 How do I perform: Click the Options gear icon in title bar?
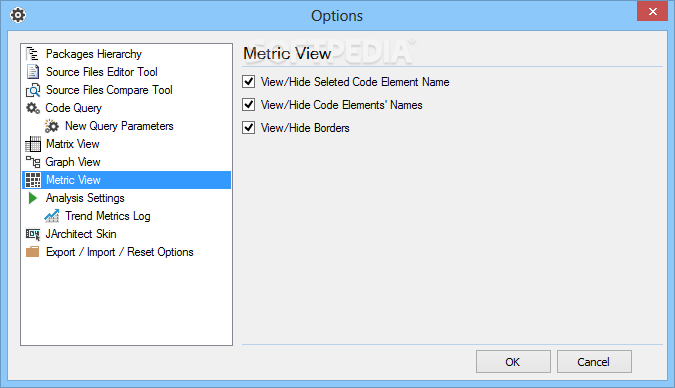point(18,16)
